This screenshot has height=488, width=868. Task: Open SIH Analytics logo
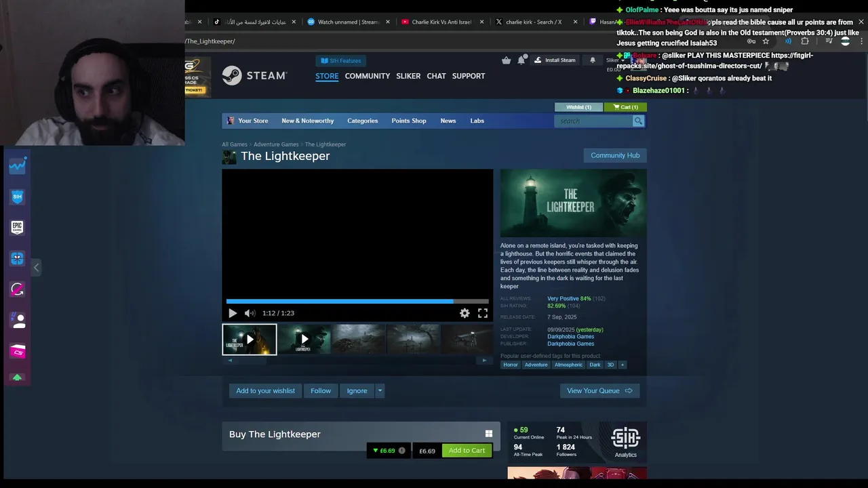(625, 442)
